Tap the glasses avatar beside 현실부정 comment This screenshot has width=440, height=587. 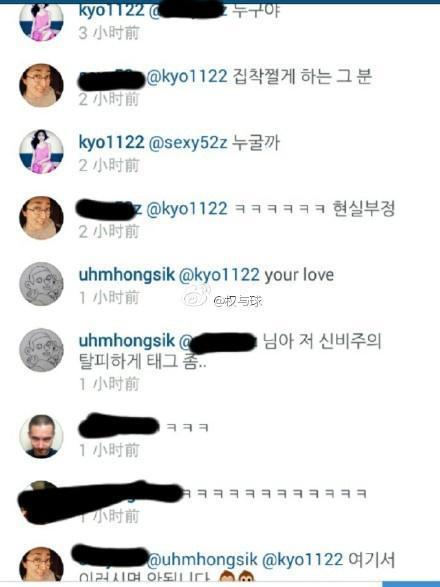pyautogui.click(x=41, y=218)
